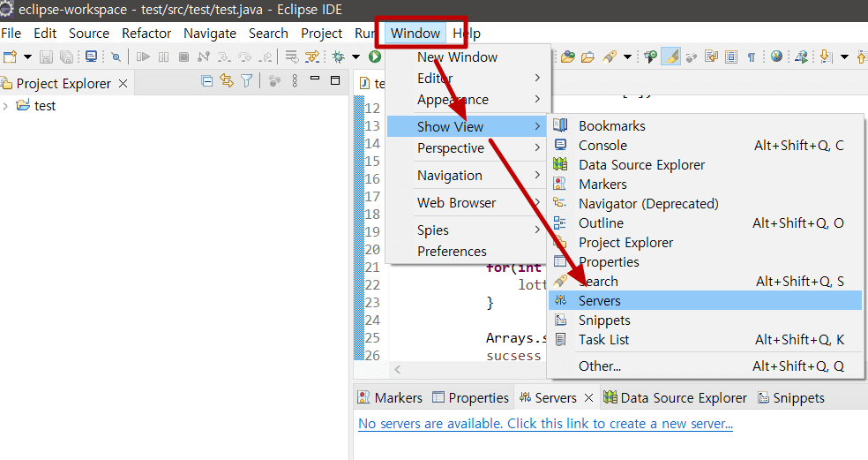Launch Debug with the bug icon

338,57
